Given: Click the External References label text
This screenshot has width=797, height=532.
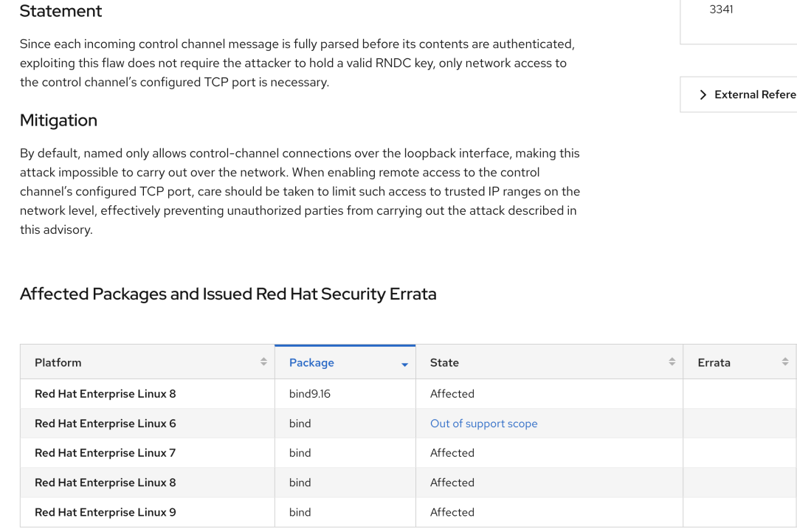Looking at the screenshot, I should point(754,95).
